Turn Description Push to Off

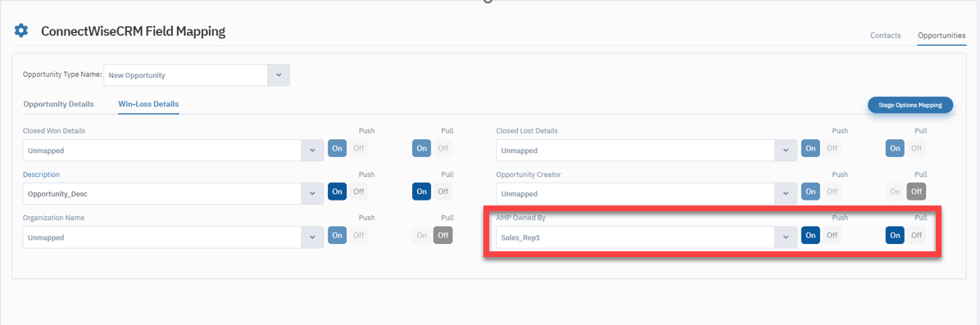click(x=359, y=192)
